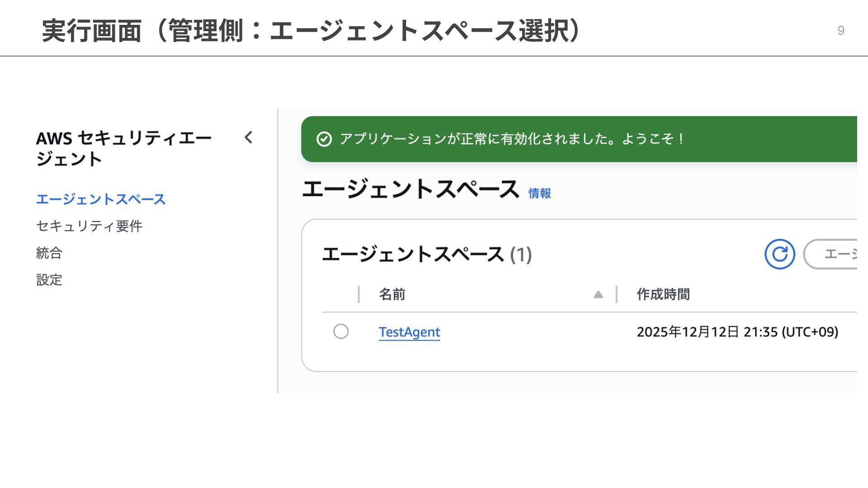Go to セキュリティ要件 in the sidebar
This screenshot has height=488, width=868.
tap(89, 226)
